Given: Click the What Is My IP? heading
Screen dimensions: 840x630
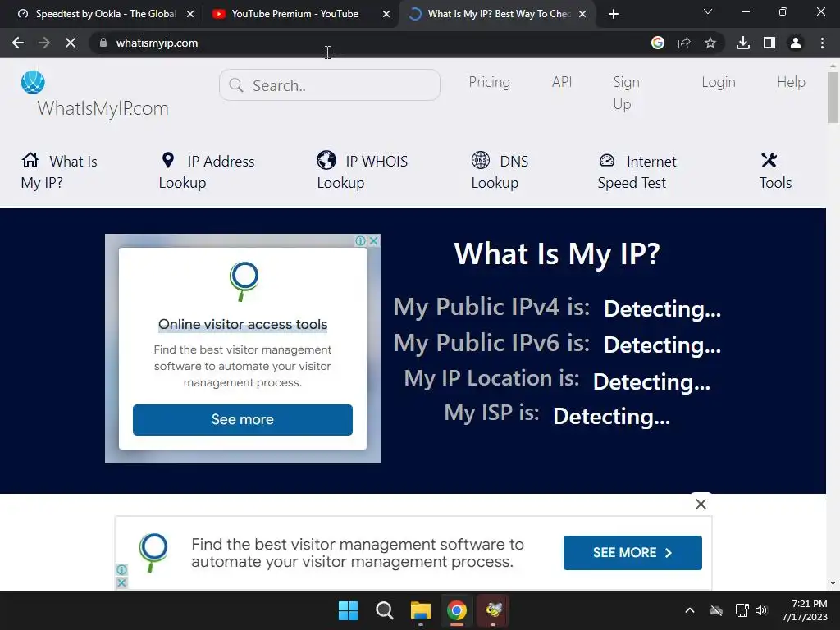Looking at the screenshot, I should (x=557, y=254).
